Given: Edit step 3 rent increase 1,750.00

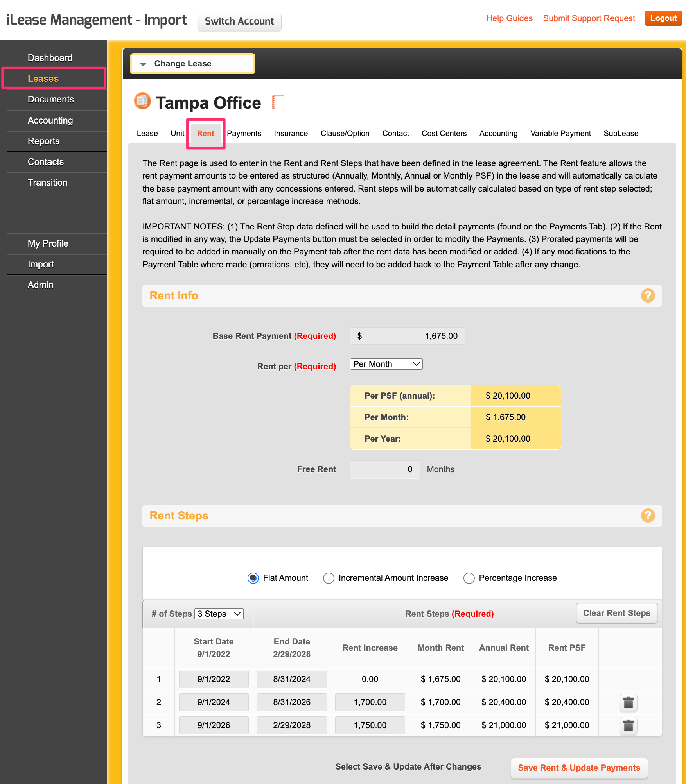Looking at the screenshot, I should coord(370,725).
